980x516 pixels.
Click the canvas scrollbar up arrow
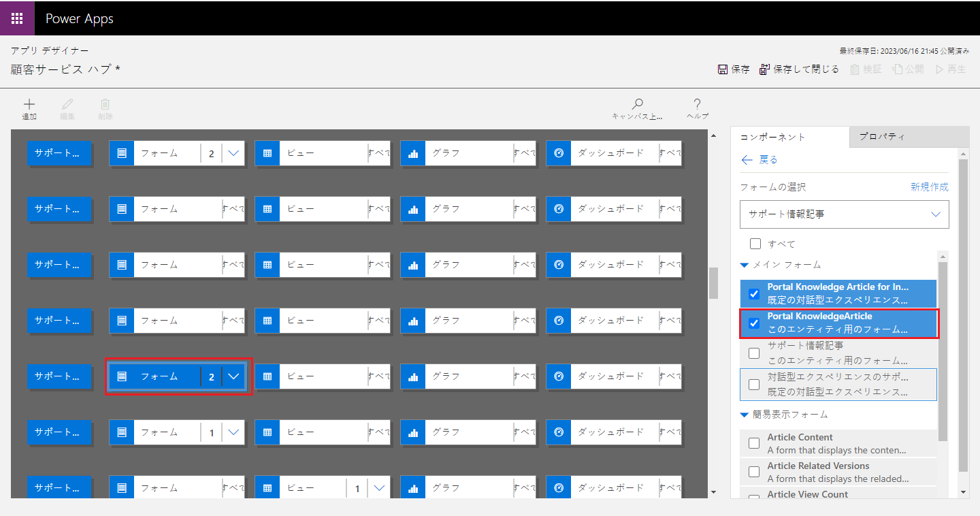click(x=713, y=136)
